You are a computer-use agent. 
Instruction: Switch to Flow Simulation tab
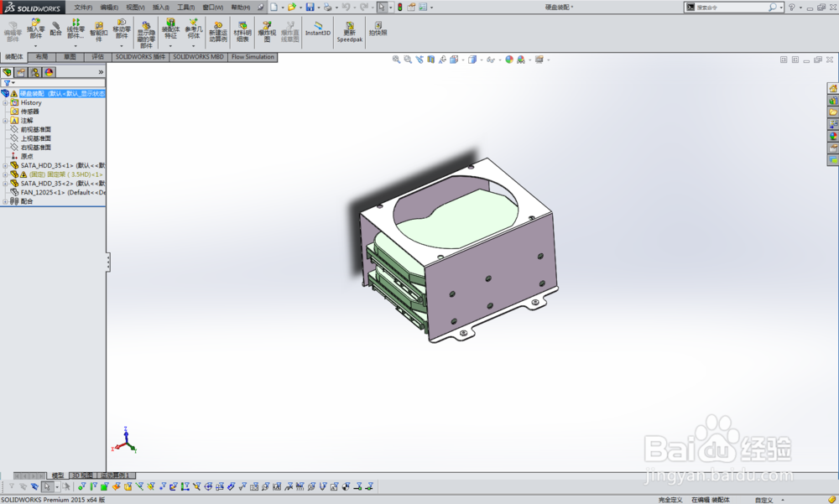coord(253,57)
